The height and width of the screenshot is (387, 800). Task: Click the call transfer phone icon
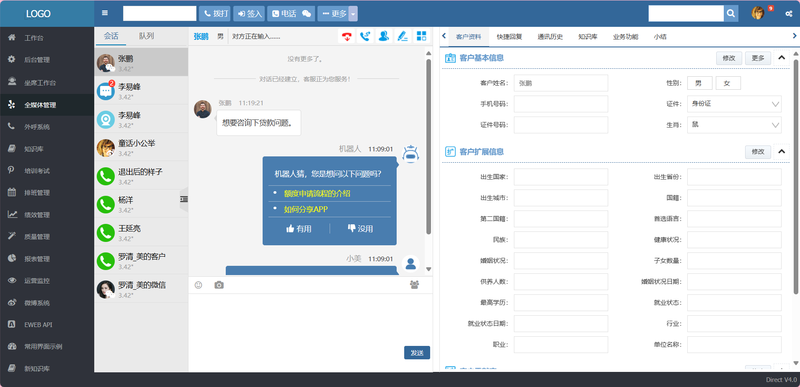pyautogui.click(x=365, y=36)
